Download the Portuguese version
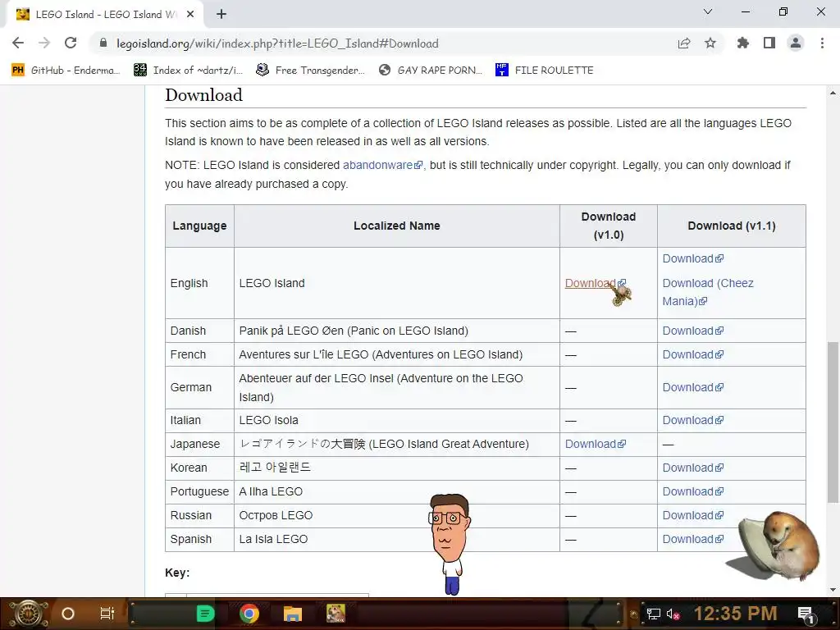This screenshot has width=840, height=630. 692,491
